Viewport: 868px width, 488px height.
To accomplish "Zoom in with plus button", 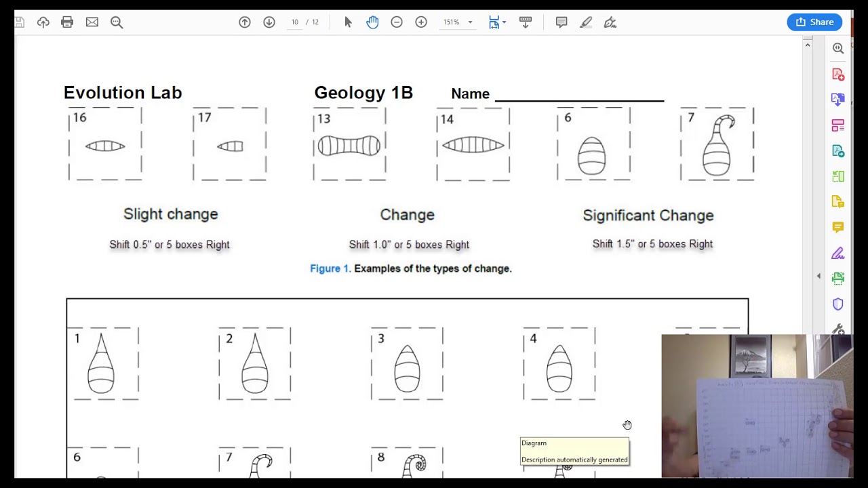I will point(421,22).
